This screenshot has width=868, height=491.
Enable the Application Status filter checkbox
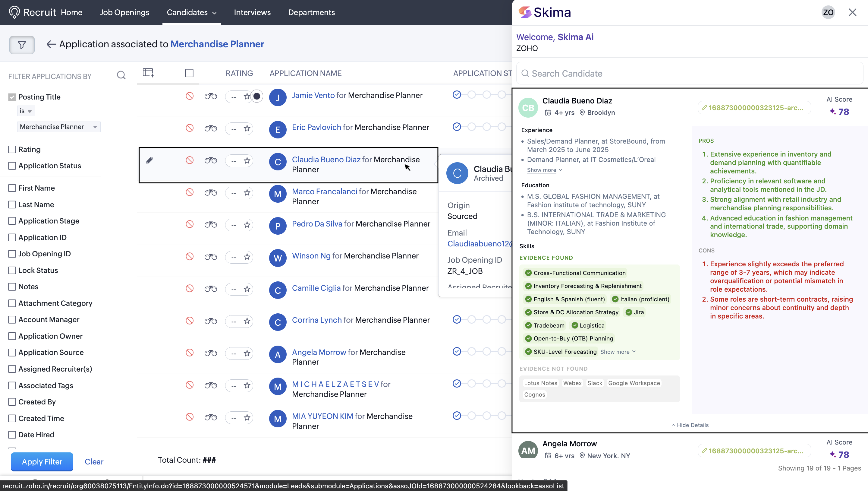12,166
